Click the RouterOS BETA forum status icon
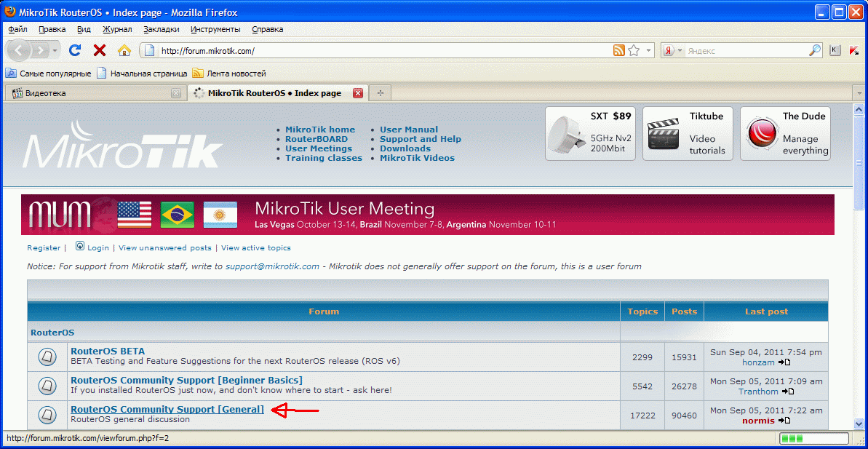Viewport: 868px width, 449px height. 47,357
